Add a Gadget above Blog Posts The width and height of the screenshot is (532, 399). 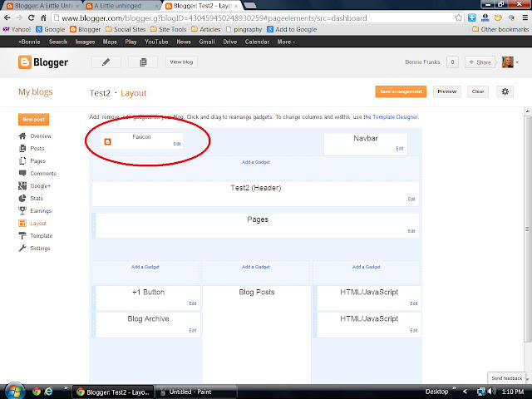(x=256, y=267)
